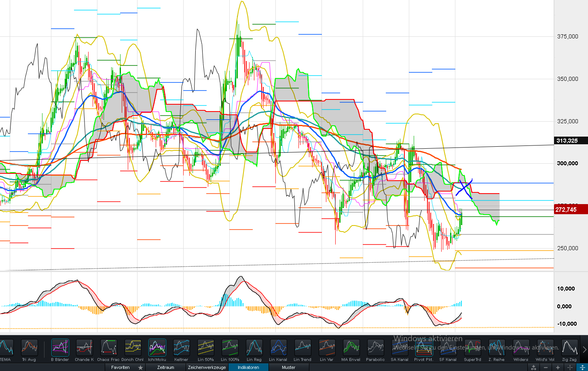Add the Chaos Frac indicator
This screenshot has height=371, width=588.
click(108, 350)
